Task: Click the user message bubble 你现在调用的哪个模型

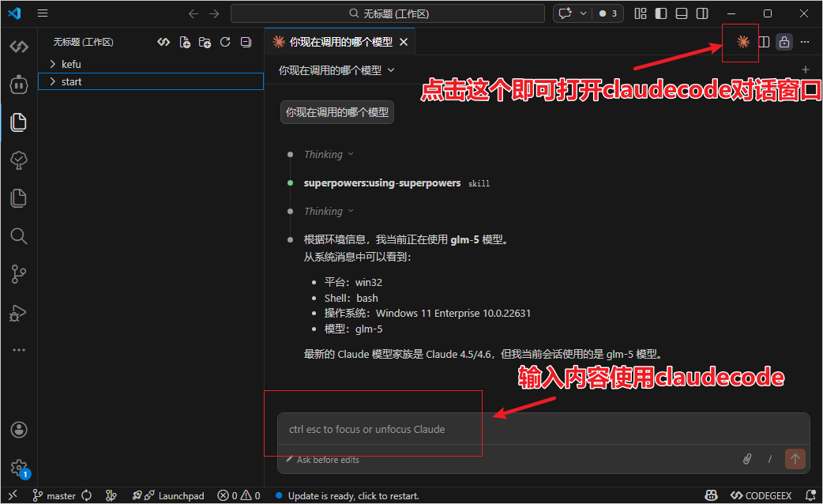Action: point(337,112)
